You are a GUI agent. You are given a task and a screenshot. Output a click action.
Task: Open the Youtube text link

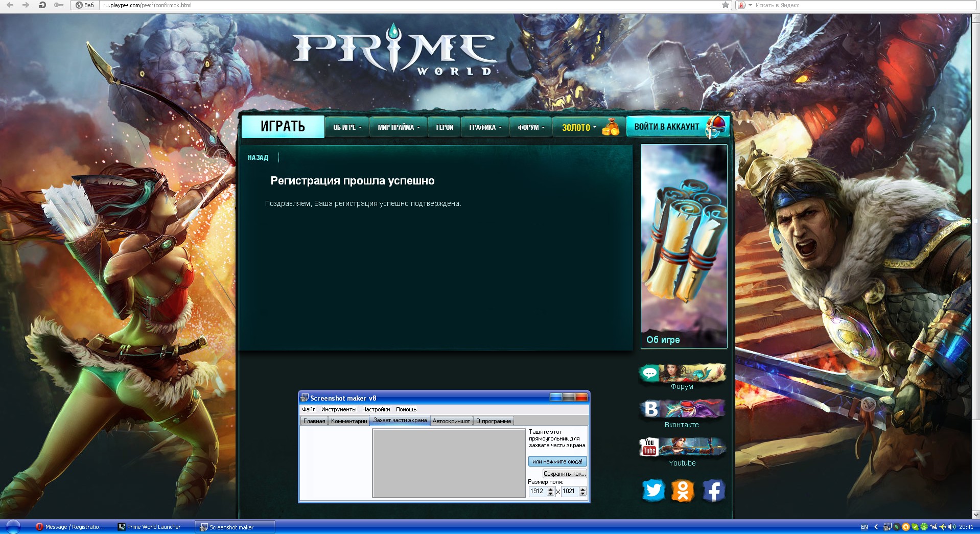point(682,463)
